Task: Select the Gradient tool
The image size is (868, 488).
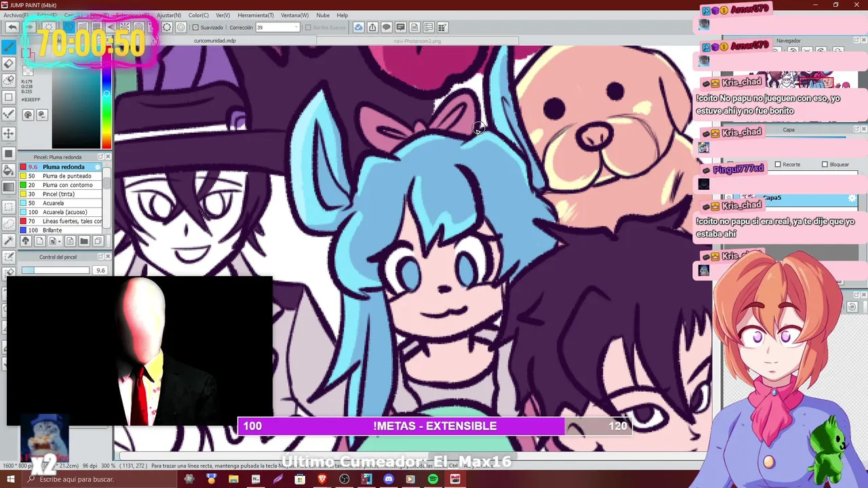Action: point(9,188)
